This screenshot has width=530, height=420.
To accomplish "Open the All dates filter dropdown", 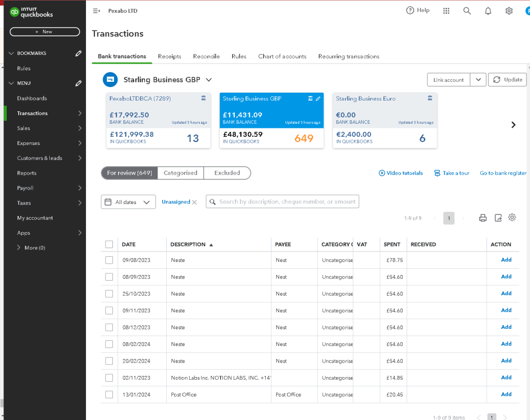I will click(128, 202).
